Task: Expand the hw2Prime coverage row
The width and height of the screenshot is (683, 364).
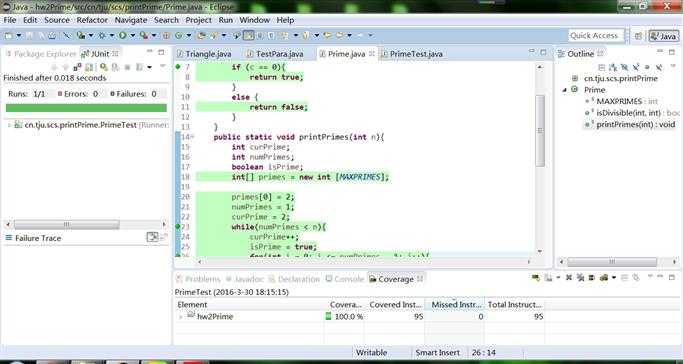Action: (181, 317)
